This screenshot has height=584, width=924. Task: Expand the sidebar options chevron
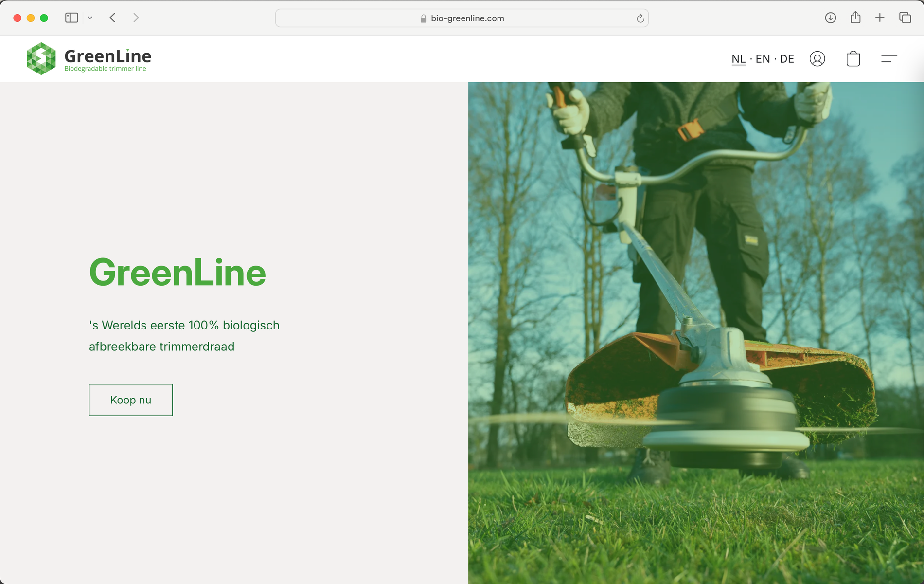point(89,18)
